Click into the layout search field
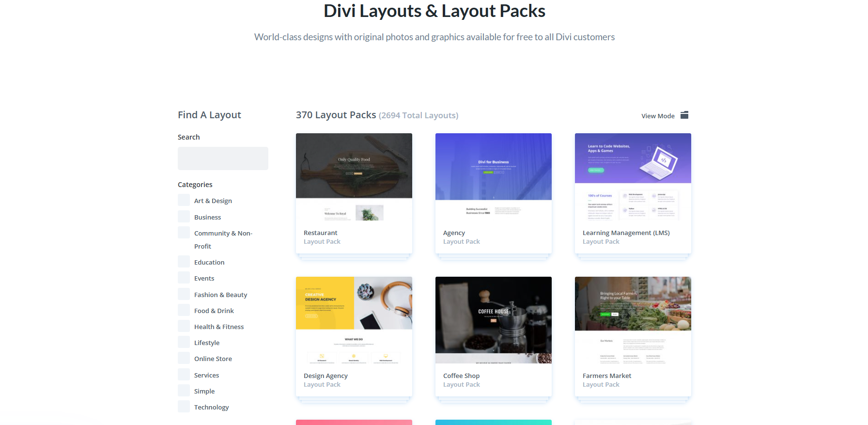868x425 pixels. 223,158
